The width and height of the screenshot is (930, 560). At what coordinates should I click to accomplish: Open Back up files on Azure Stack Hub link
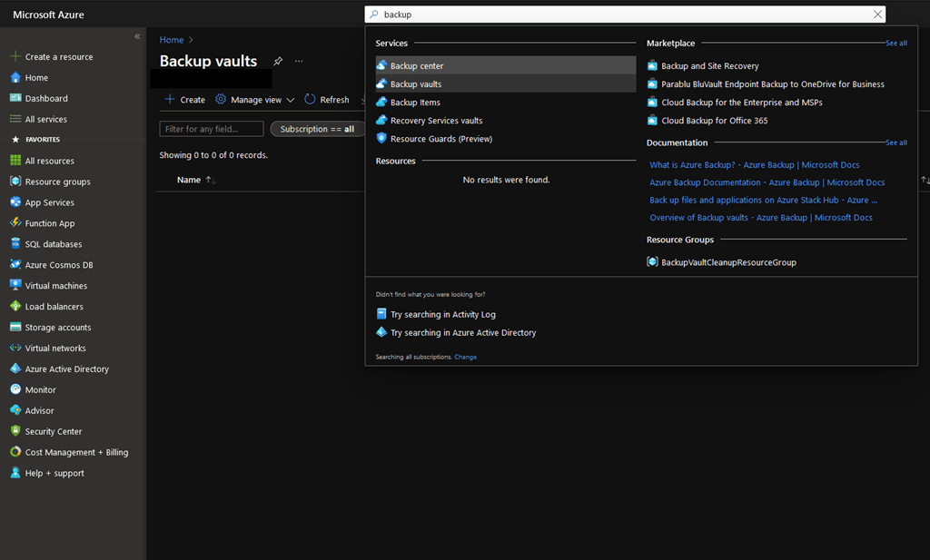(x=763, y=200)
